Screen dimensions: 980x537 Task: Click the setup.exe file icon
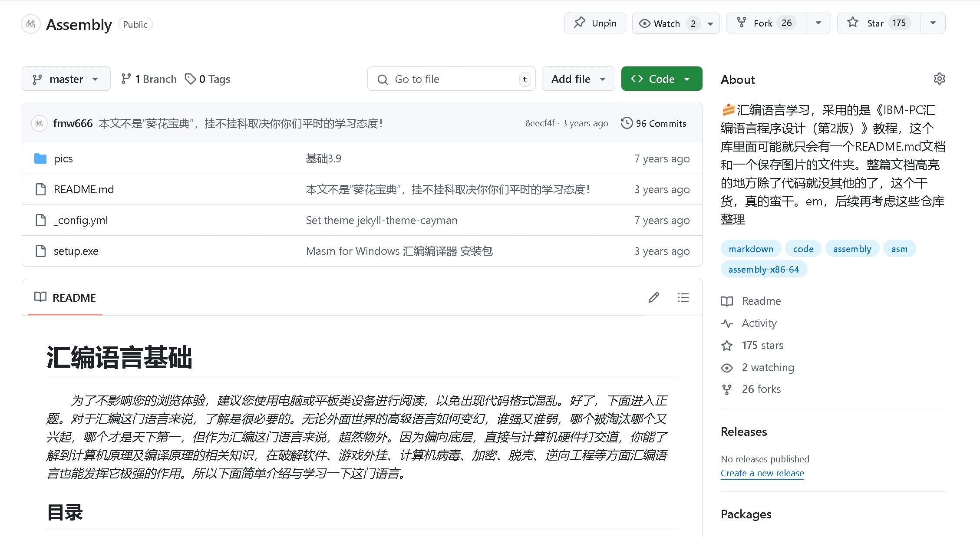pyautogui.click(x=40, y=251)
